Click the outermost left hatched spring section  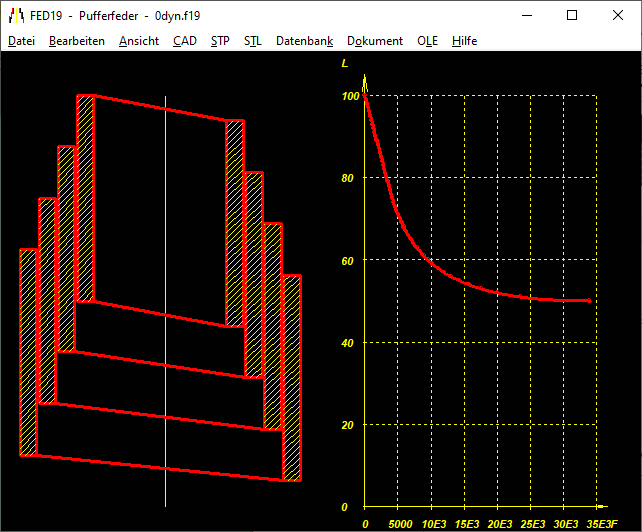[28, 350]
